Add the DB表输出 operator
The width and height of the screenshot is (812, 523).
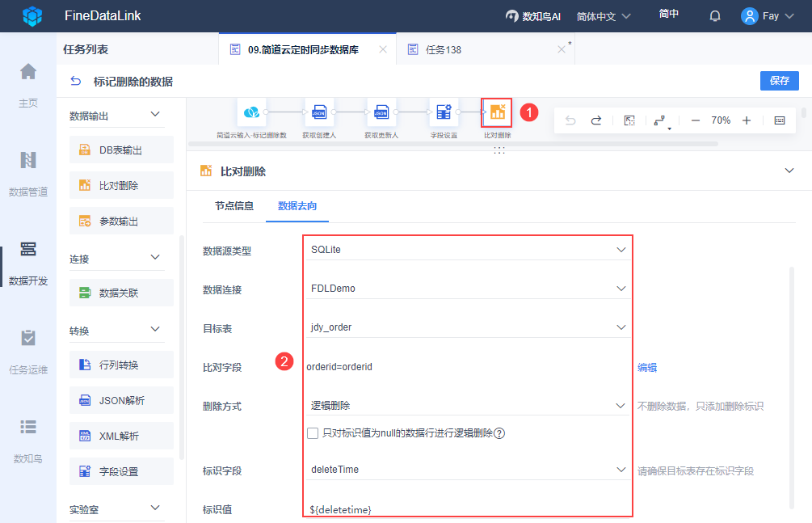pos(121,150)
